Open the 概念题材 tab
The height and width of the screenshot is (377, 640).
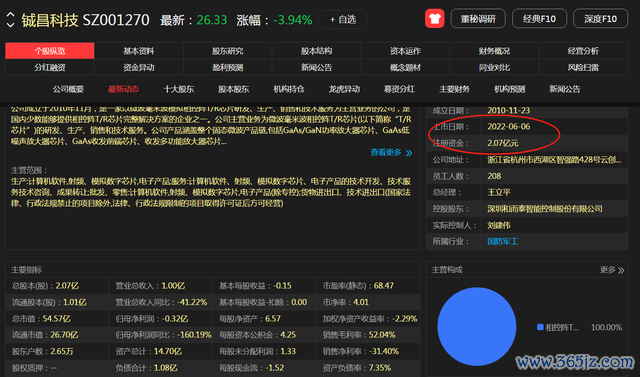[405, 67]
